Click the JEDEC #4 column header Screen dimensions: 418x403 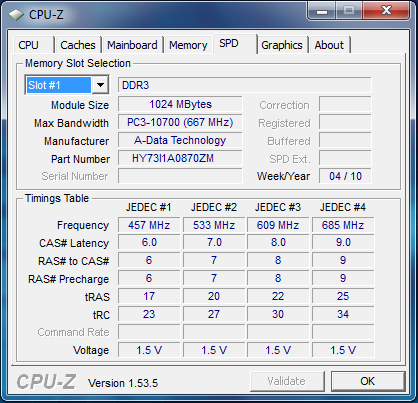343,207
